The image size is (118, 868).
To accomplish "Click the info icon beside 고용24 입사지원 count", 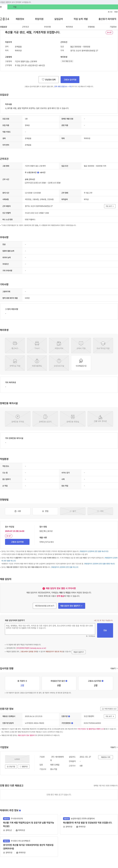I will [103, 681].
